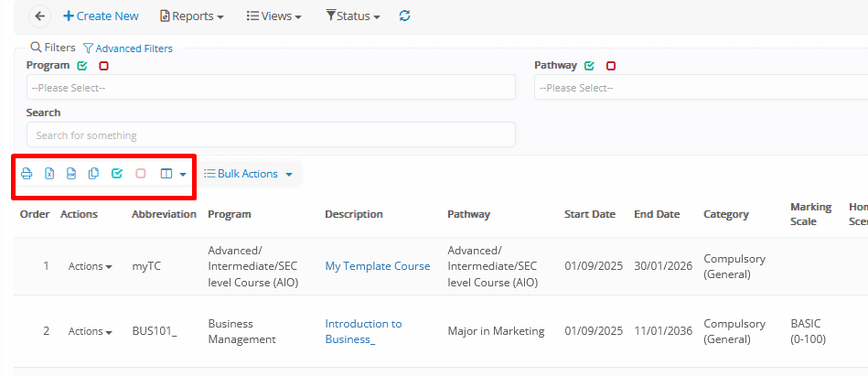Go back using the left arrow icon
The width and height of the screenshot is (868, 376).
[x=39, y=16]
